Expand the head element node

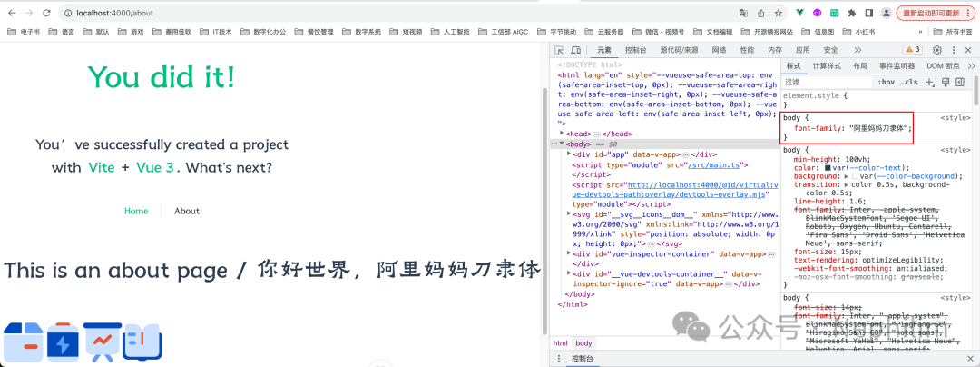coord(562,134)
